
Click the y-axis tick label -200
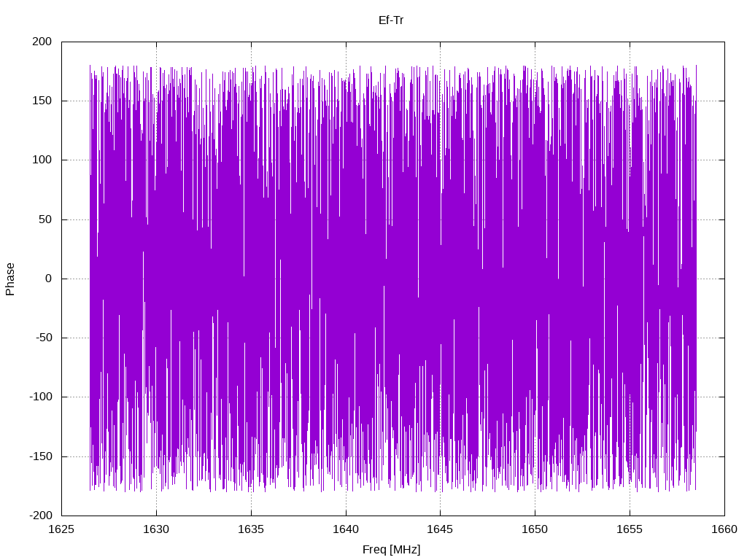(x=41, y=516)
